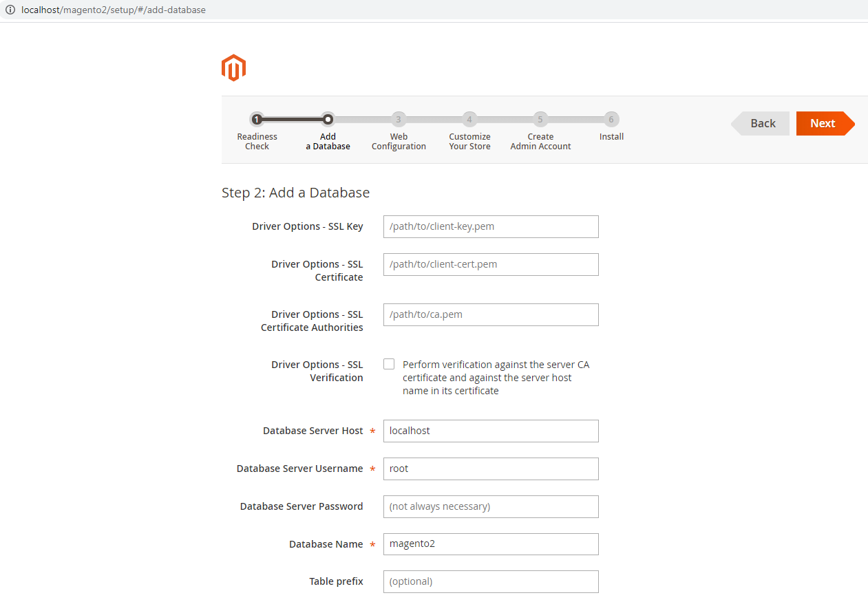
Task: Enable the SSL Verification checkbox
Action: (x=389, y=363)
